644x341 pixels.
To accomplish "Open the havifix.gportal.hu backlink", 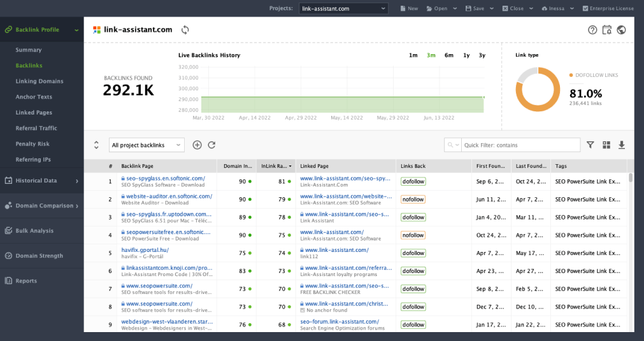I will pyautogui.click(x=145, y=250).
